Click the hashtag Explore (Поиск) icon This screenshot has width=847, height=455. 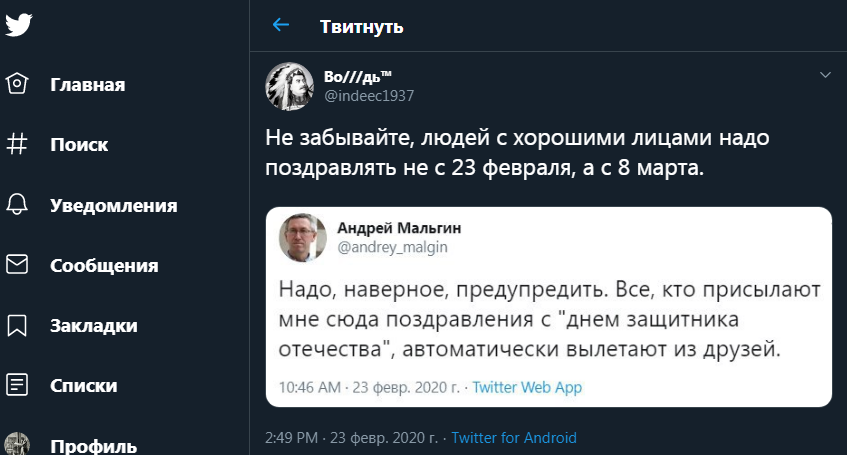17,145
